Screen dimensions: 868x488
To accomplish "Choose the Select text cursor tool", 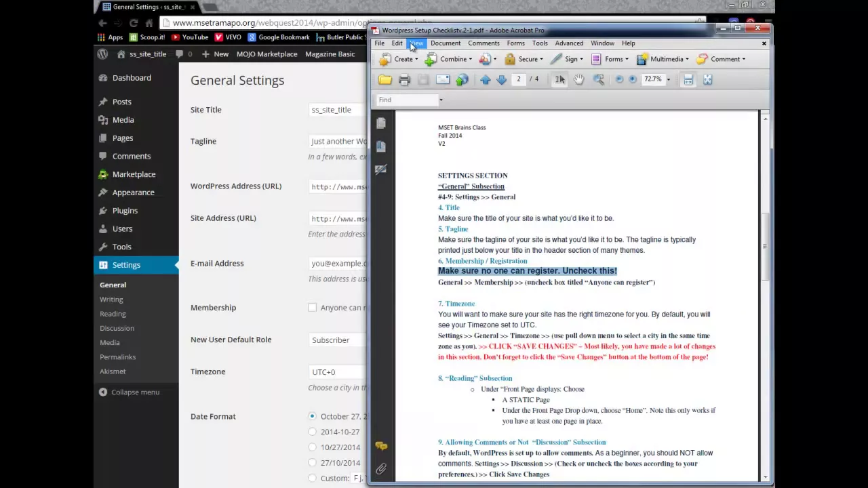I will click(x=559, y=80).
